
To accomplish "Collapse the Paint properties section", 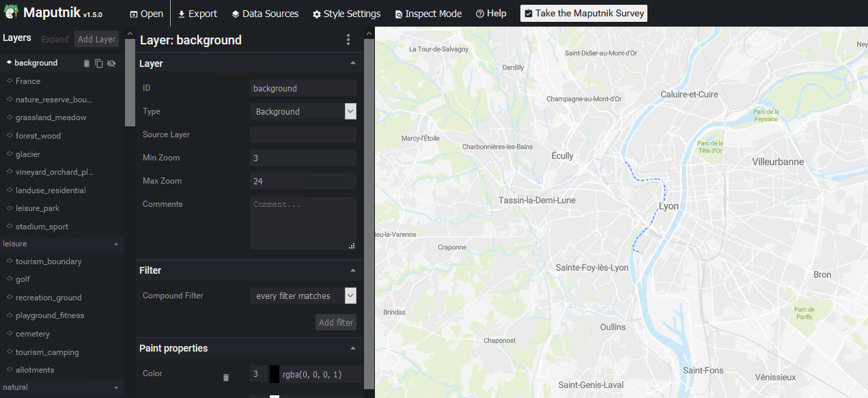I will pyautogui.click(x=352, y=348).
